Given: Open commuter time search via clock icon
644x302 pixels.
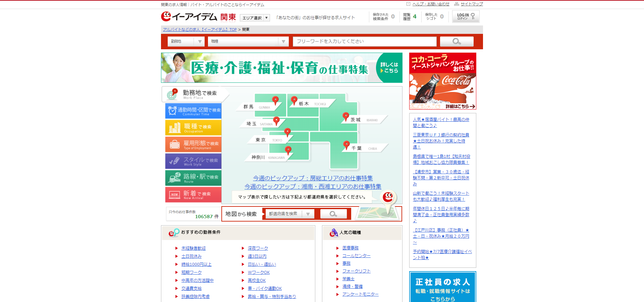Looking at the screenshot, I should (x=172, y=111).
